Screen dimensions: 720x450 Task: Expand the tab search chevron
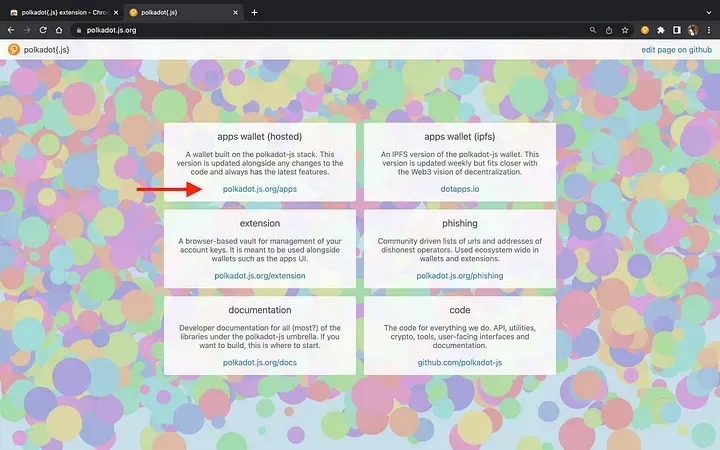[709, 12]
